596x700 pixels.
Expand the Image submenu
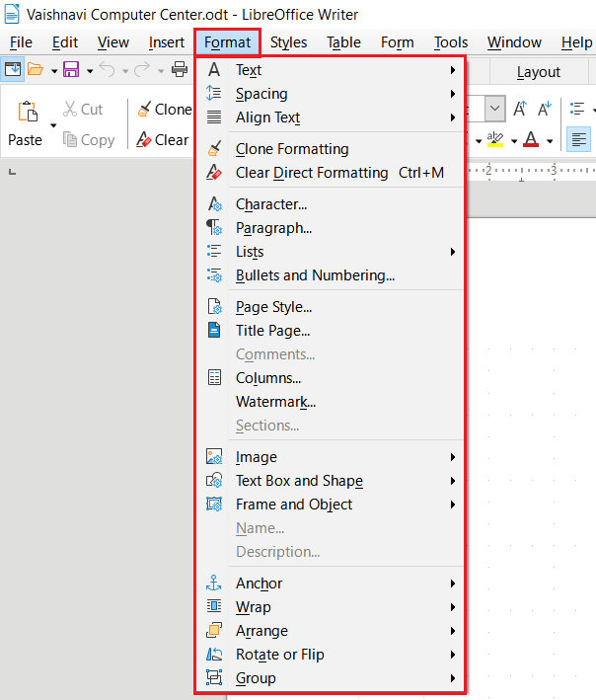331,457
